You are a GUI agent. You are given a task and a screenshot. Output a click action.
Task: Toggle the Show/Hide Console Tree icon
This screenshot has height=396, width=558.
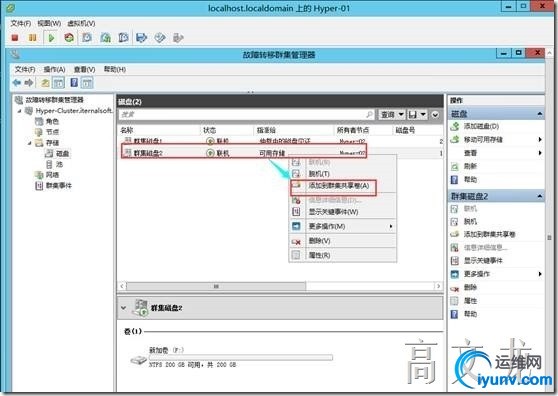pos(58,83)
